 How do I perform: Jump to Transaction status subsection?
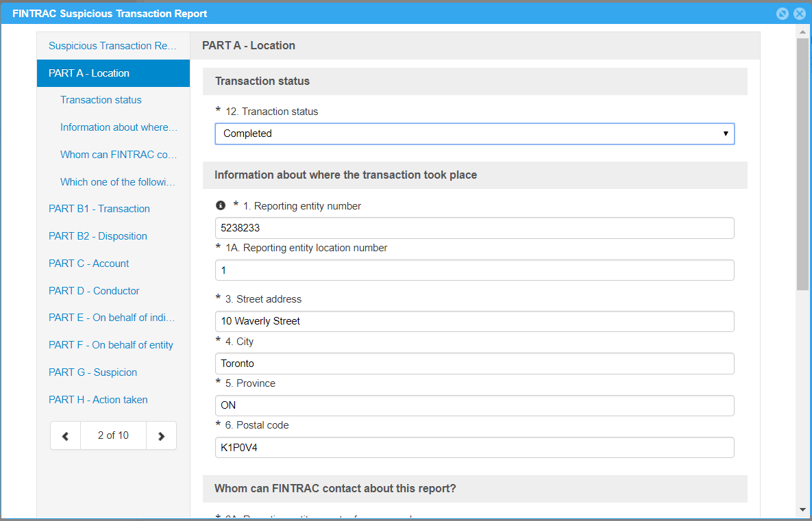click(x=101, y=100)
